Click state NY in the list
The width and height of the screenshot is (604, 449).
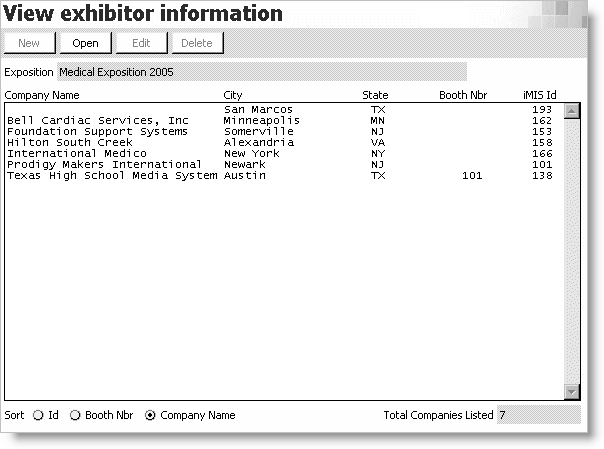(x=378, y=153)
